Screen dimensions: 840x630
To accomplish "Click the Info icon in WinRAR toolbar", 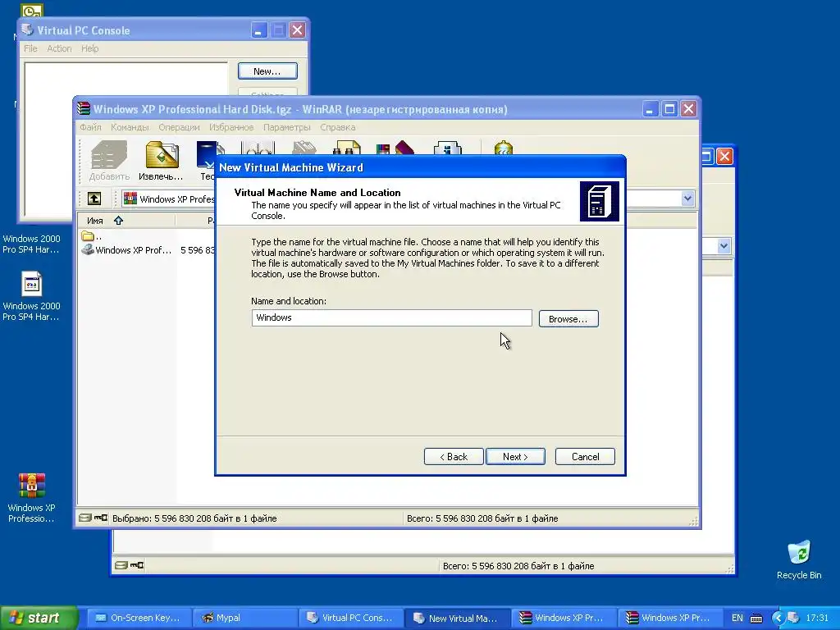I will 447,148.
